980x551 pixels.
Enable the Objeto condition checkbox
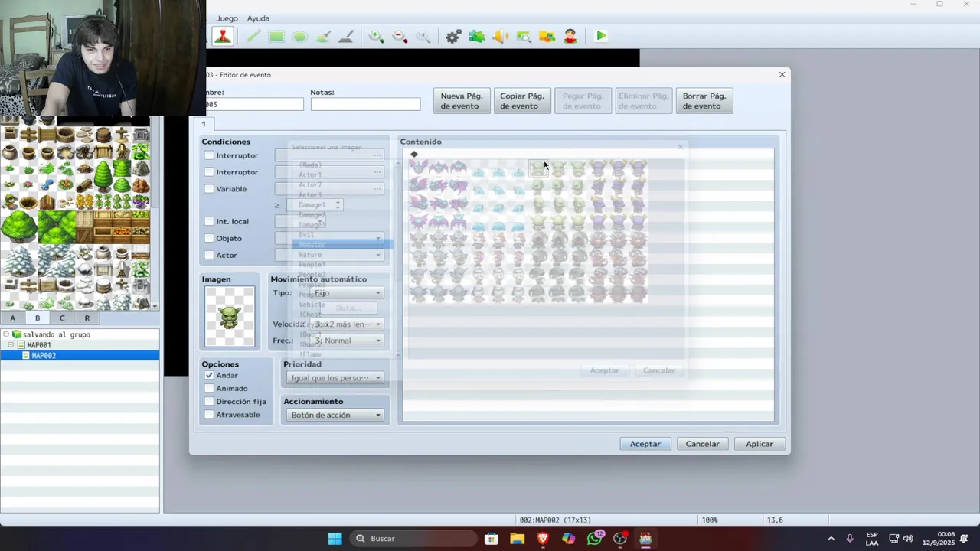209,238
